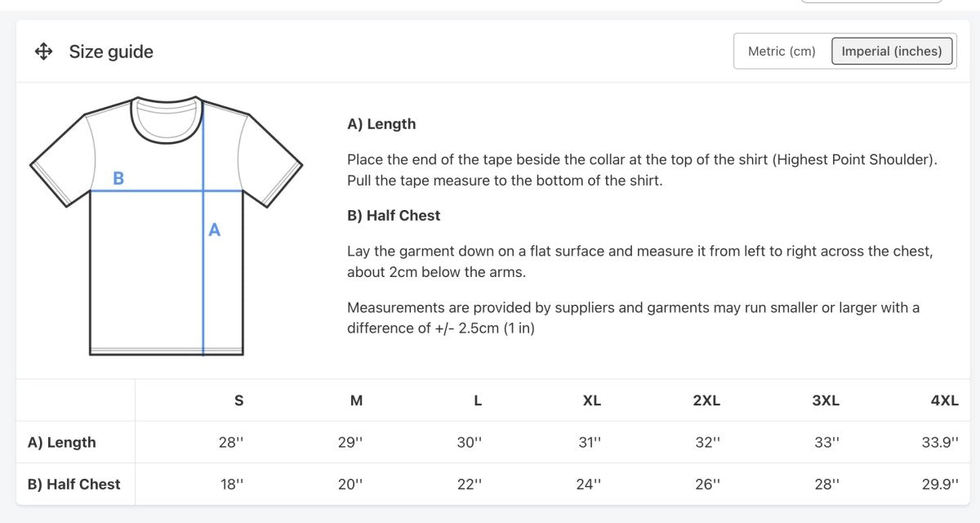Click the 33.9'' length for 4XL
The image size is (980, 523).
click(x=940, y=442)
